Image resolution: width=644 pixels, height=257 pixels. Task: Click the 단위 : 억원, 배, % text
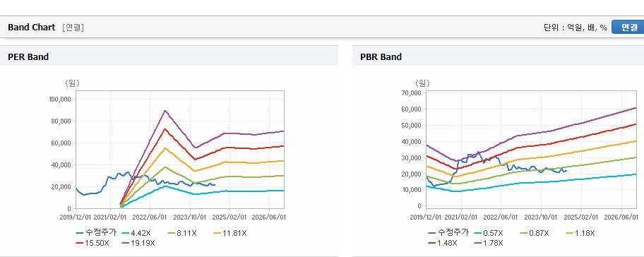(575, 28)
